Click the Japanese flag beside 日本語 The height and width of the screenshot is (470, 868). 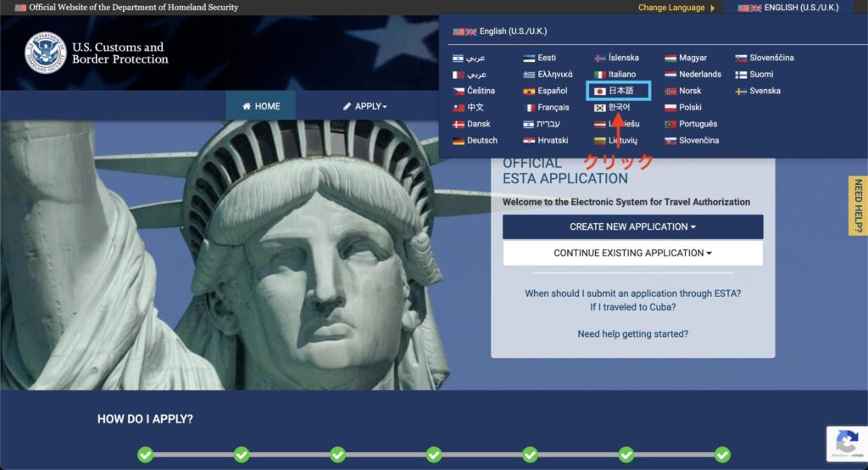[x=599, y=91]
